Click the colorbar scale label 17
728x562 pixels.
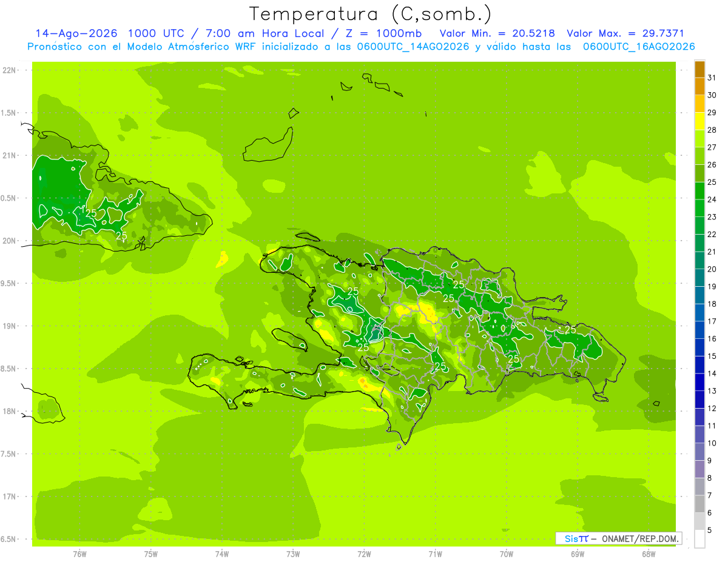click(x=712, y=321)
